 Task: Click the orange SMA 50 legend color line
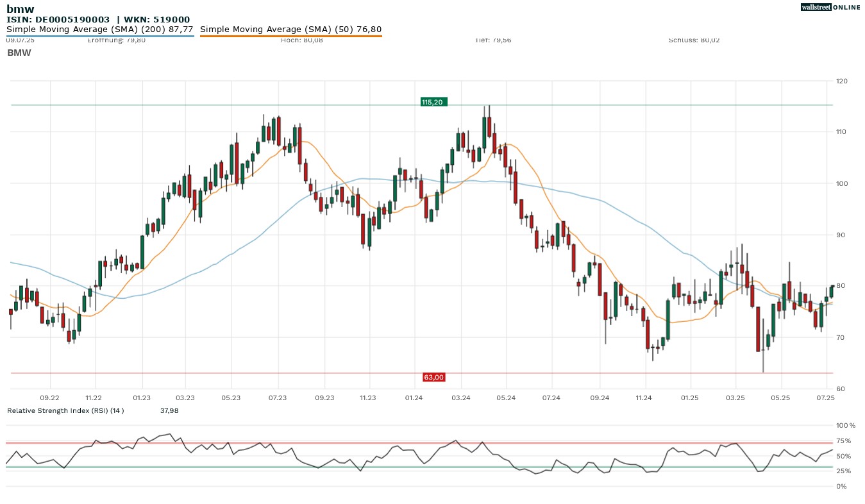click(x=291, y=36)
